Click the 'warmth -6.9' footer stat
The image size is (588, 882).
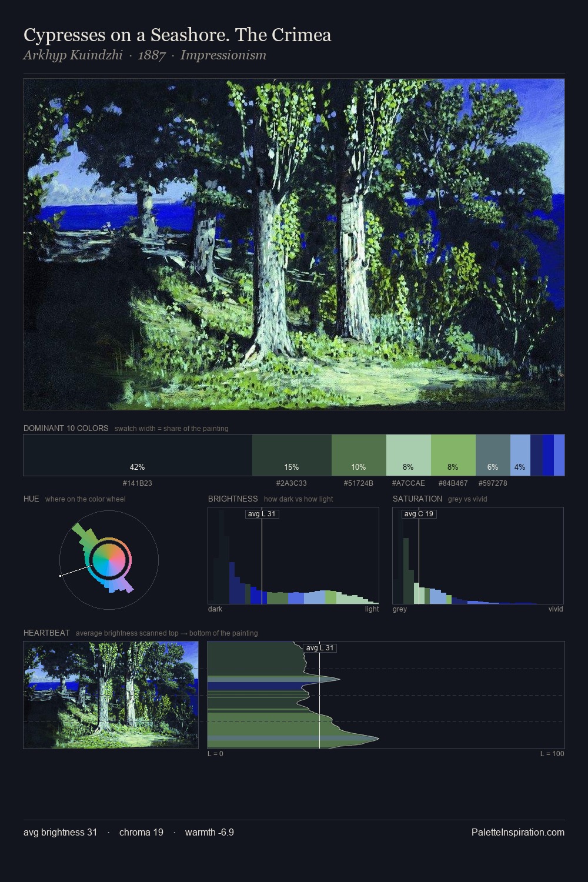coord(209,832)
